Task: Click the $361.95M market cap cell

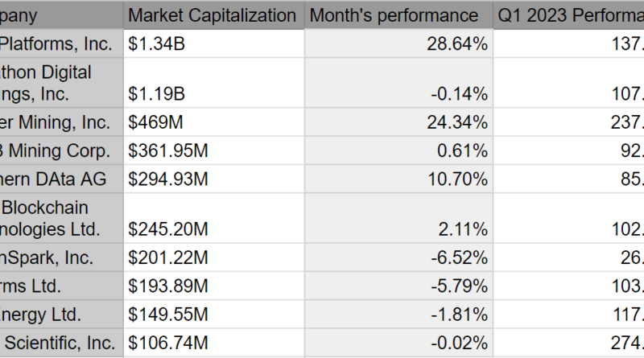Action: (213, 150)
